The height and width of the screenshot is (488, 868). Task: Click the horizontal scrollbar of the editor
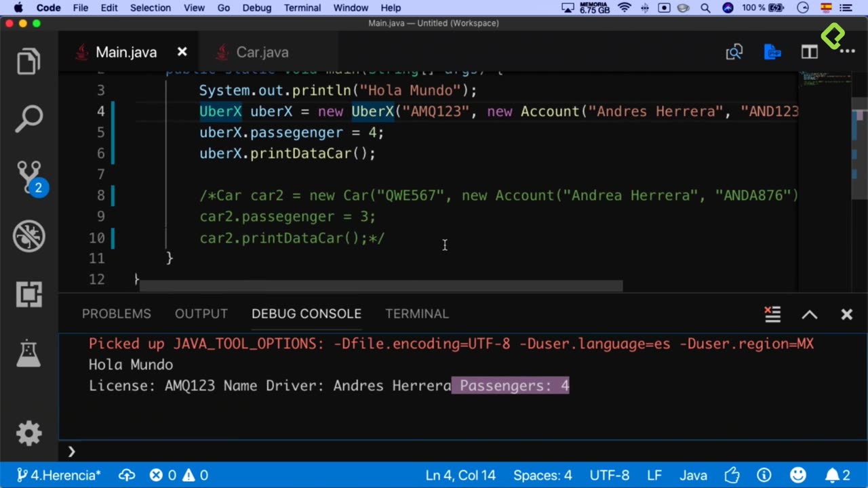380,286
